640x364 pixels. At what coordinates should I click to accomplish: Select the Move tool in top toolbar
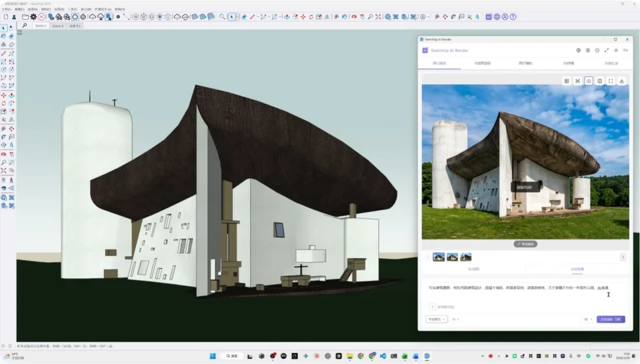(303, 17)
